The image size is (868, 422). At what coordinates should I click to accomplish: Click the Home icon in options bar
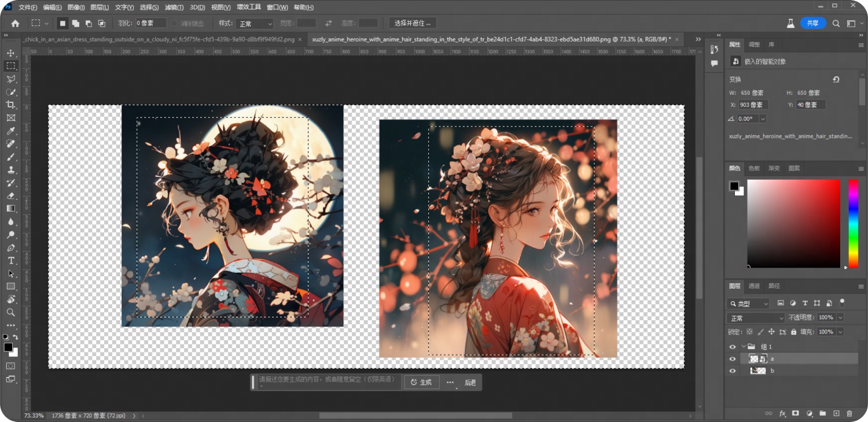(15, 23)
